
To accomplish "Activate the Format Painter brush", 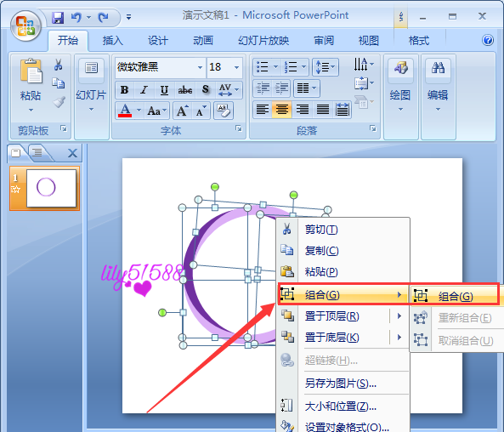I will (59, 102).
